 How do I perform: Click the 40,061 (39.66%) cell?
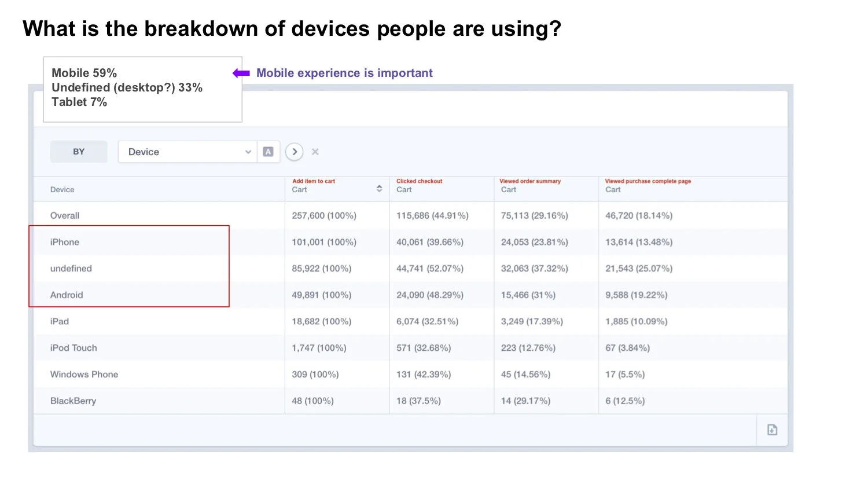430,242
